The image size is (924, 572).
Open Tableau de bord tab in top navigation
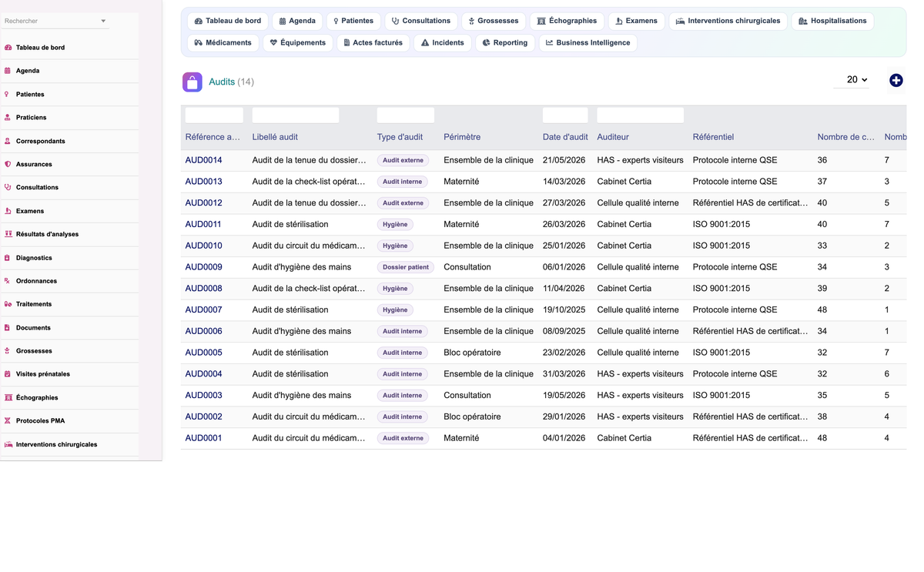coord(227,21)
